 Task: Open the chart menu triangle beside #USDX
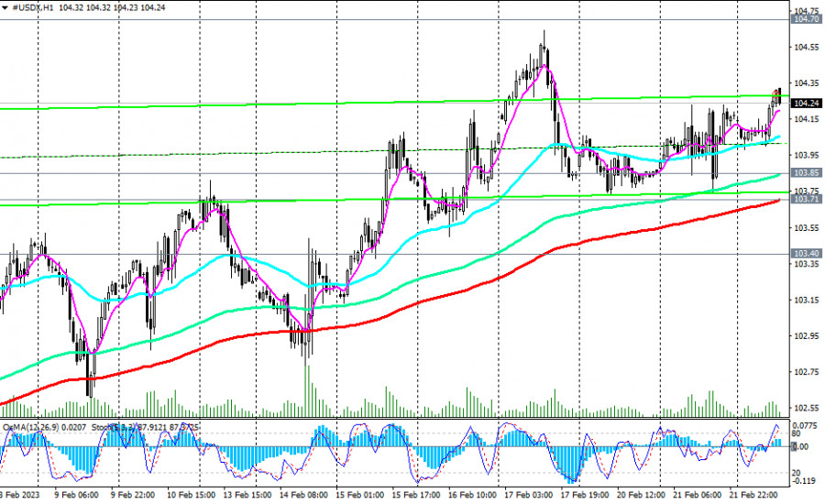coord(5,8)
